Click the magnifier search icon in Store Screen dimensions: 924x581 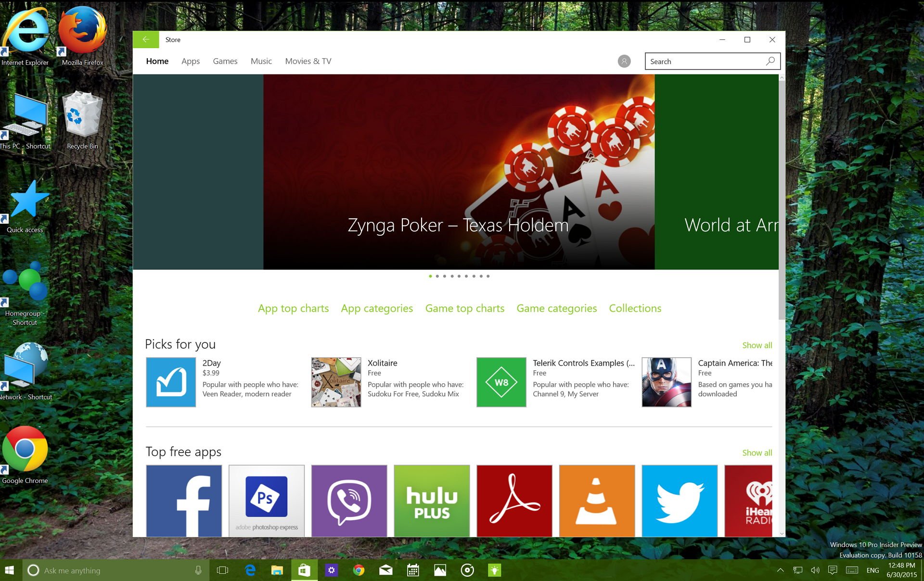click(x=770, y=61)
